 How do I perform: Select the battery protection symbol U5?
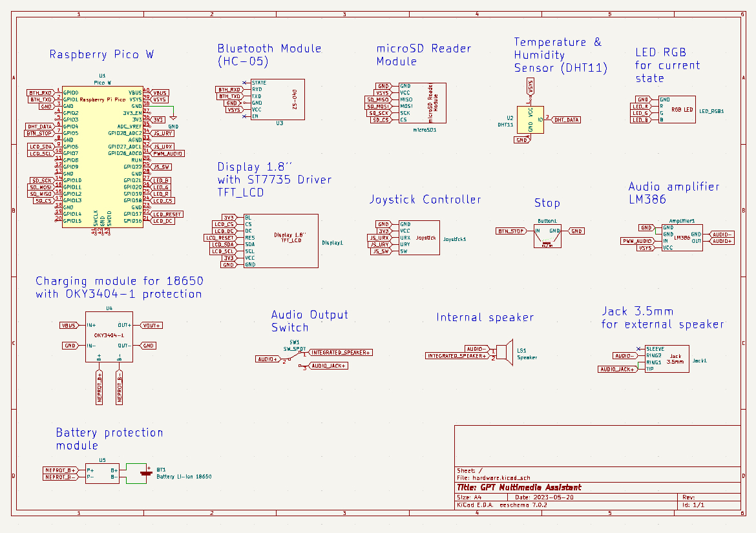pyautogui.click(x=102, y=474)
